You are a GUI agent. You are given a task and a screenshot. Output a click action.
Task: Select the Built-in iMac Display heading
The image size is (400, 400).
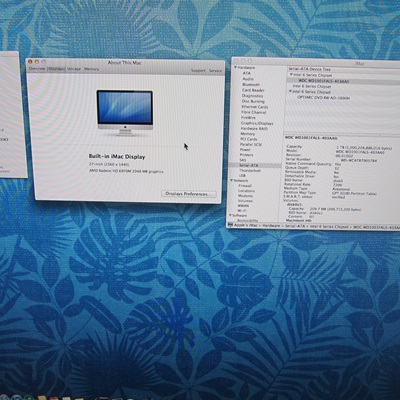pyautogui.click(x=117, y=156)
